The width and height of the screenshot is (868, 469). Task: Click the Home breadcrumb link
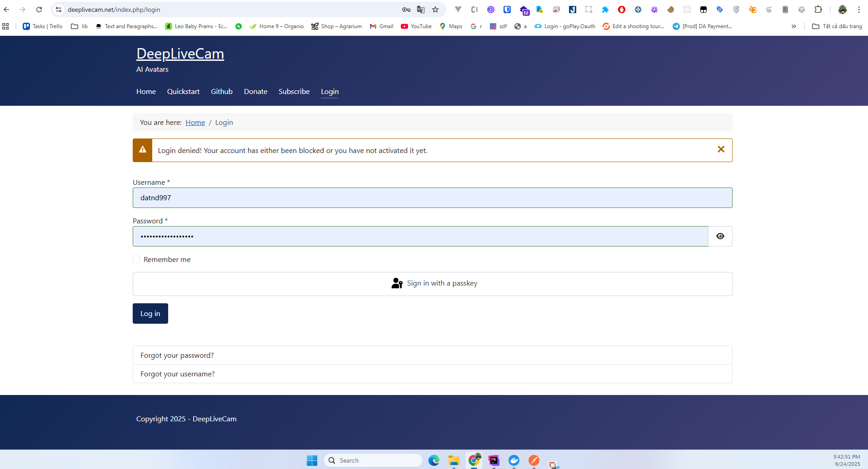195,122
